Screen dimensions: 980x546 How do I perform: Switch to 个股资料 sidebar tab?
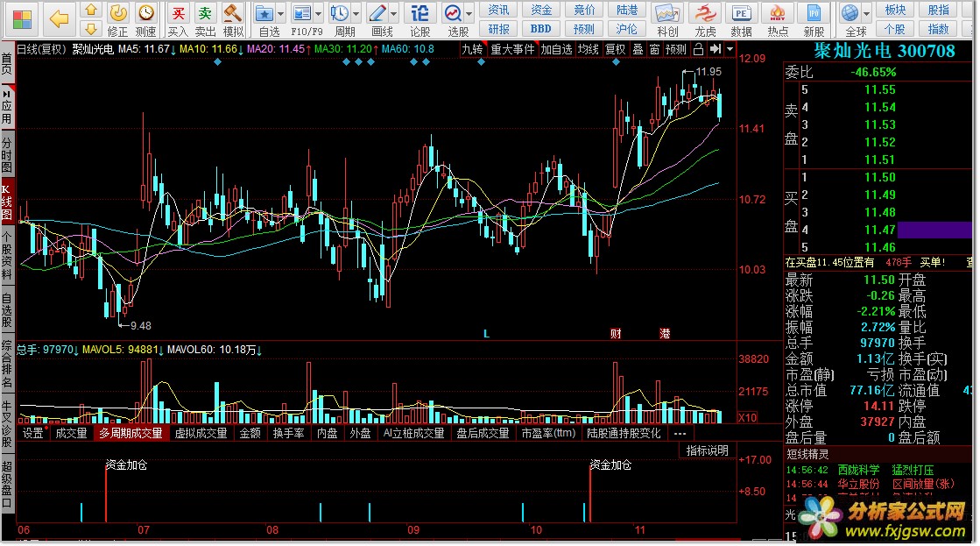pyautogui.click(x=7, y=255)
